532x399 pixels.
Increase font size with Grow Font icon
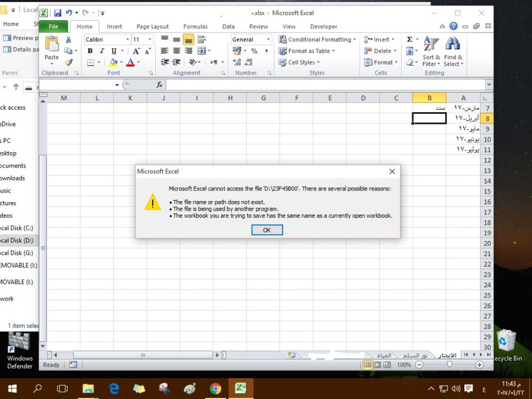coord(136,51)
